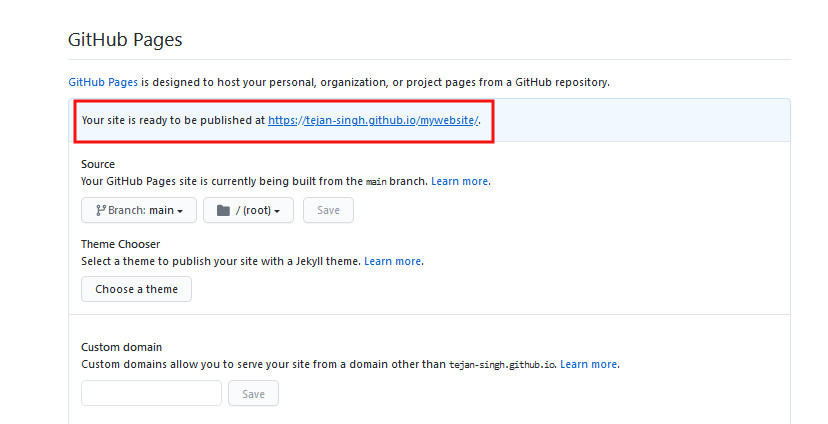Viewport: 828px width, 424px height.
Task: Click the GitHub Pages section heading
Action: 125,40
